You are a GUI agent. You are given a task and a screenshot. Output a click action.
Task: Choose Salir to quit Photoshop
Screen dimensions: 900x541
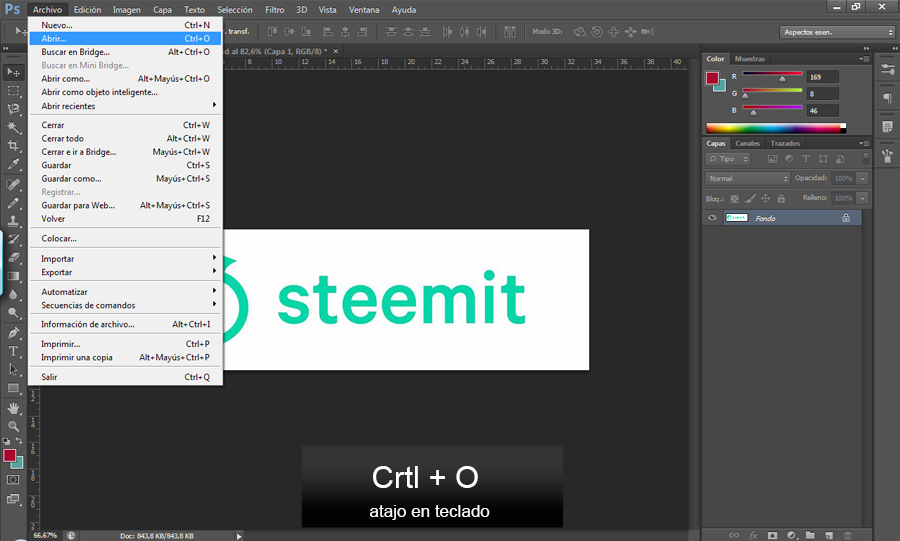click(126, 377)
